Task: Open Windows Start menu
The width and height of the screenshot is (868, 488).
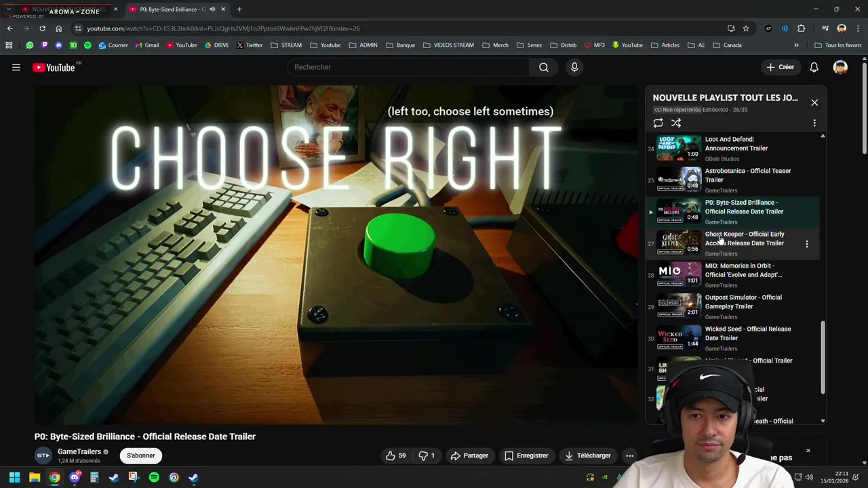Action: [14, 478]
